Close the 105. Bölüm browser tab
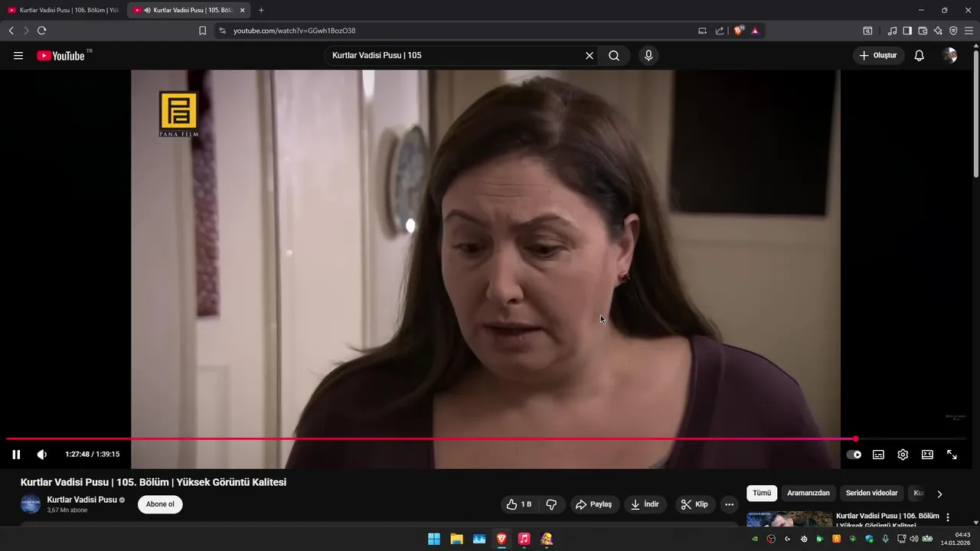980x551 pixels. [x=242, y=10]
